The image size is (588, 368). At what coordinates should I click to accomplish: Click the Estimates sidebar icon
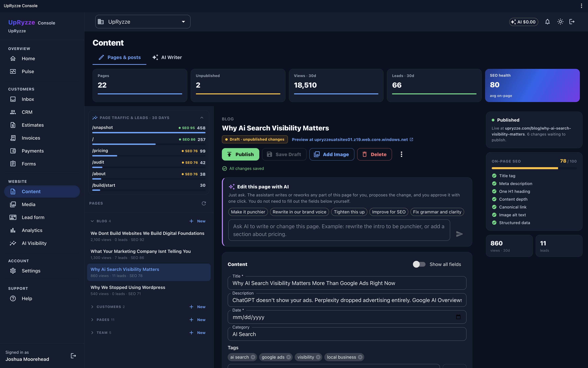[13, 125]
